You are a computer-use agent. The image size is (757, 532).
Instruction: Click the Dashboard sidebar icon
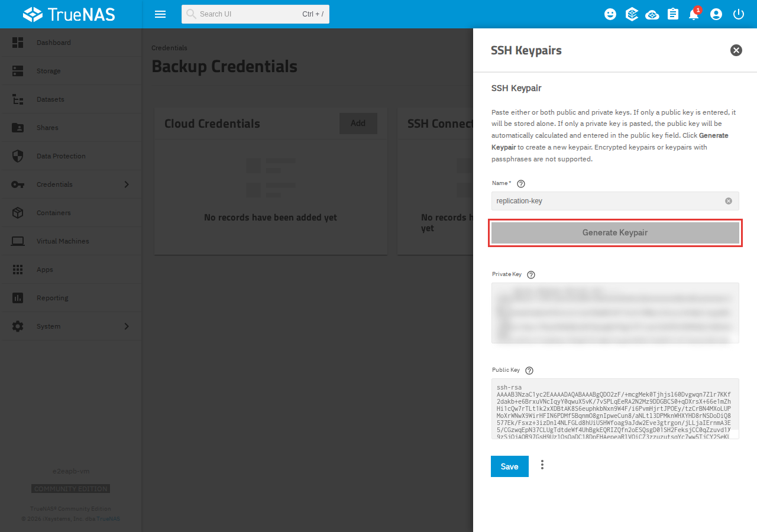18,43
